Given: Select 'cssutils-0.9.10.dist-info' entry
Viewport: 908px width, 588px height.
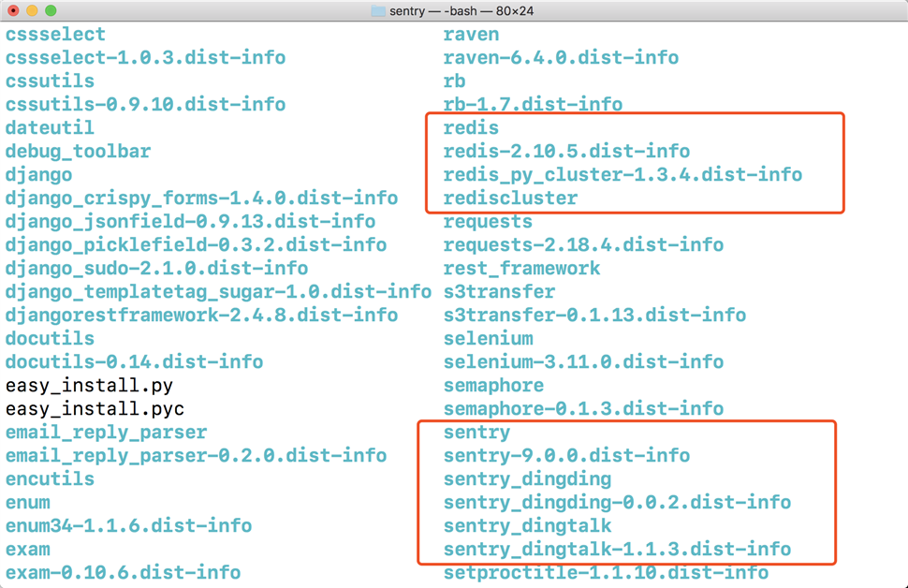Looking at the screenshot, I should [x=145, y=104].
